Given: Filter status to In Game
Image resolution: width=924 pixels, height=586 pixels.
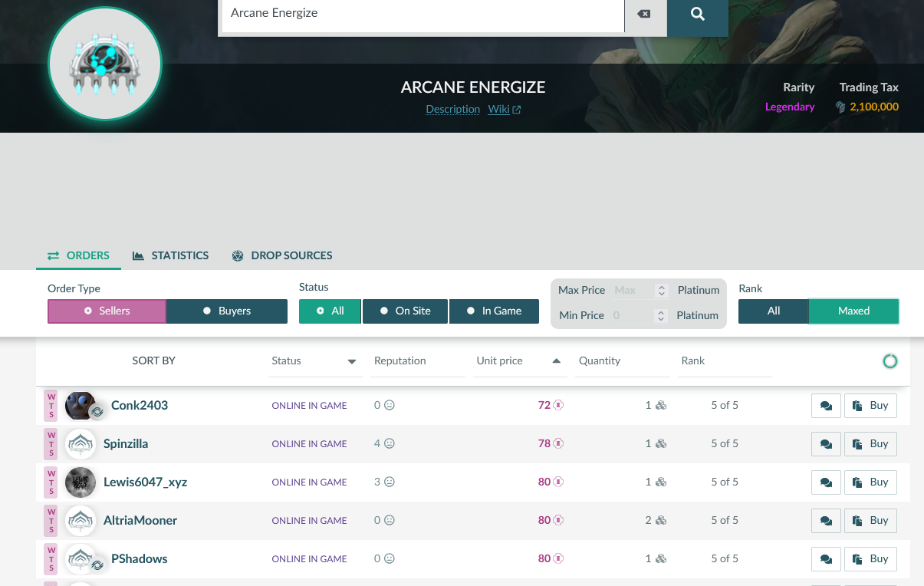Looking at the screenshot, I should click(494, 311).
